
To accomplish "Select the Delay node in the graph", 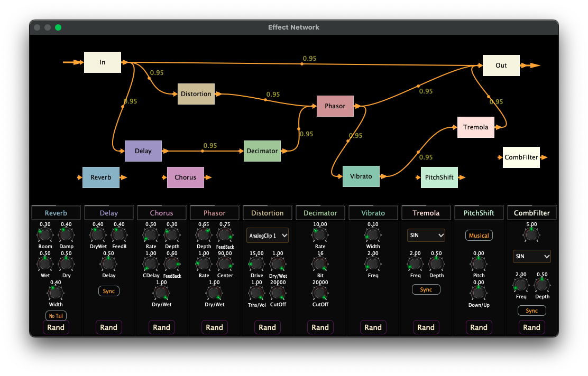I will (x=143, y=151).
